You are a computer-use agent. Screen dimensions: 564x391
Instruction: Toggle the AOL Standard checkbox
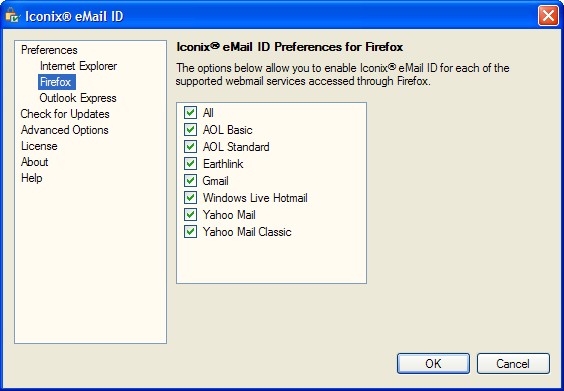[190, 146]
